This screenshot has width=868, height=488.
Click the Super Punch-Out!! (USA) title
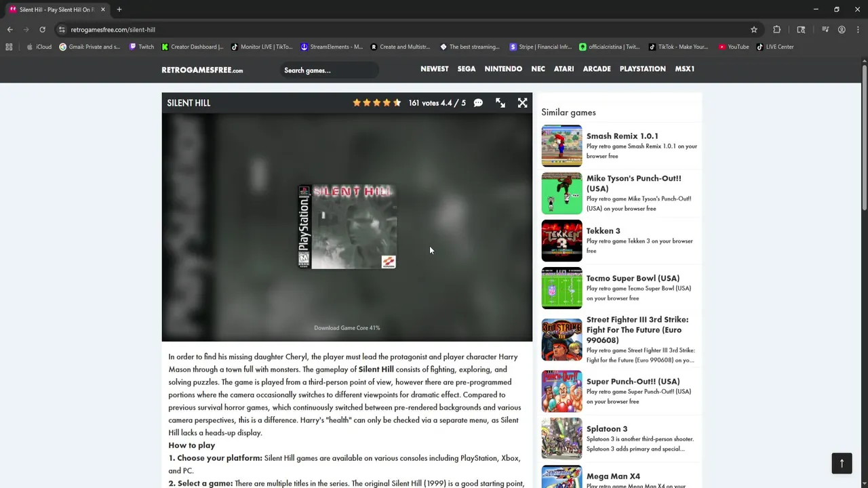click(633, 382)
